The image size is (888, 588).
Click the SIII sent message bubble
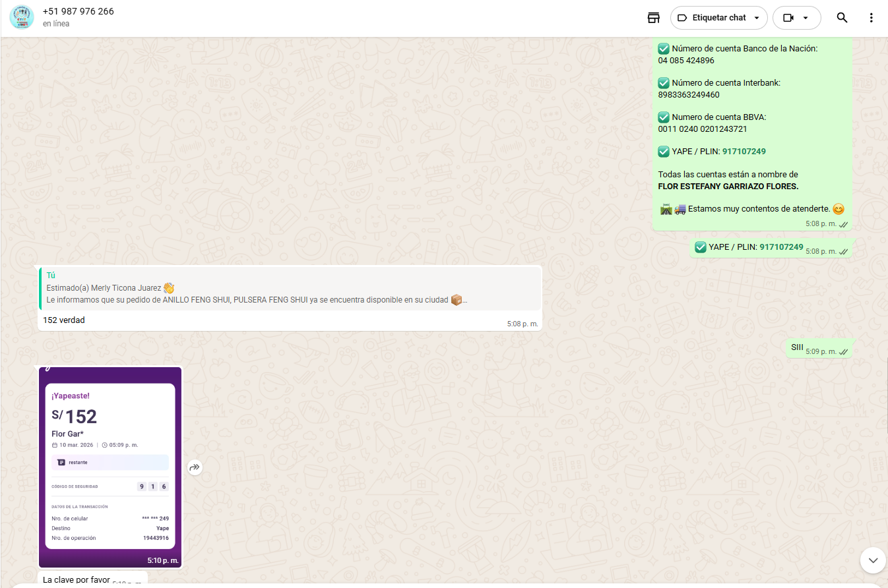tap(798, 347)
